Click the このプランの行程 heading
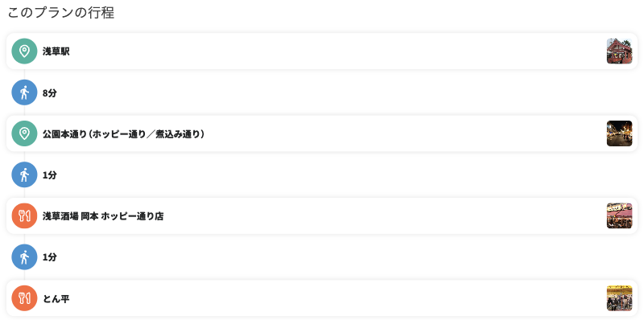Screen dimensions: 644x320 click(x=61, y=13)
